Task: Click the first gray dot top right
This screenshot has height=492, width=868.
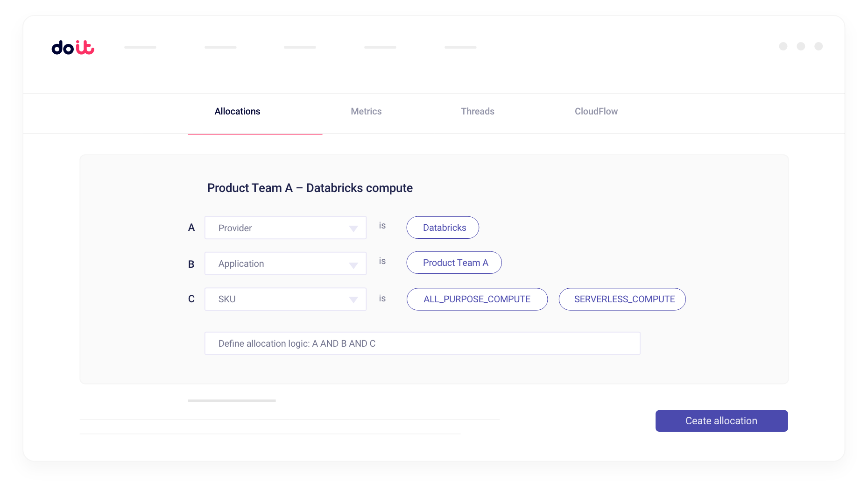Action: (783, 46)
